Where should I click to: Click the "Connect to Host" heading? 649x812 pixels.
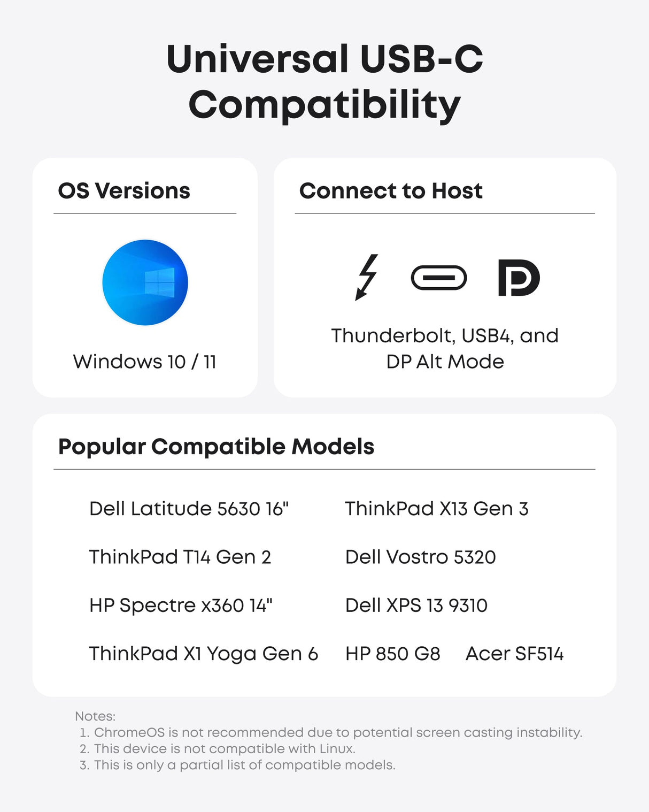tap(391, 191)
